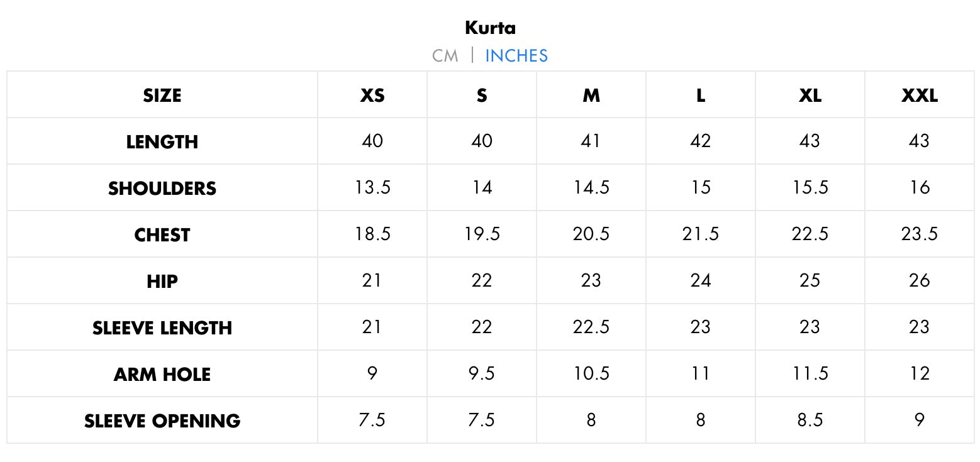Viewport: 980px width, 462px height.
Task: Click the SLEEVE OPENING row label
Action: click(162, 421)
